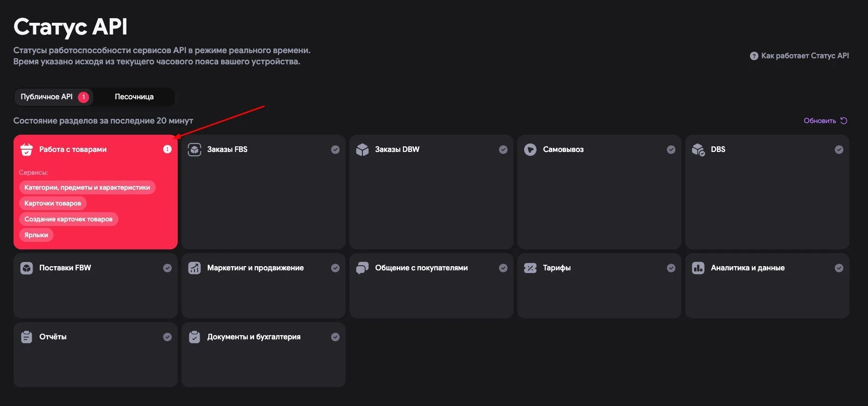Screen dimensions: 868x406
Task: Click the status checkmark on Отчёты
Action: coord(167,337)
